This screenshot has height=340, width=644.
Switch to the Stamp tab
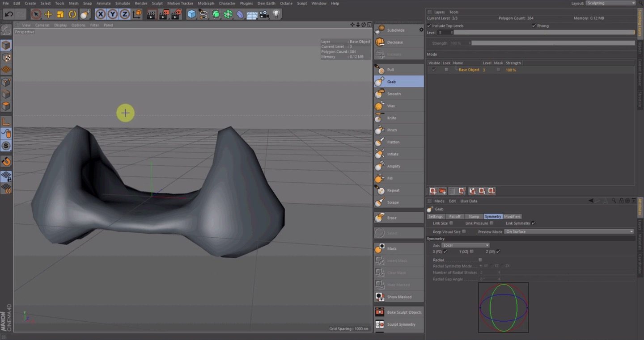[x=474, y=216]
